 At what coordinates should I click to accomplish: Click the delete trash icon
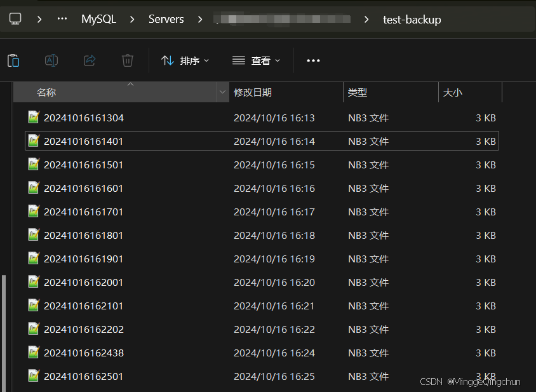coord(128,60)
